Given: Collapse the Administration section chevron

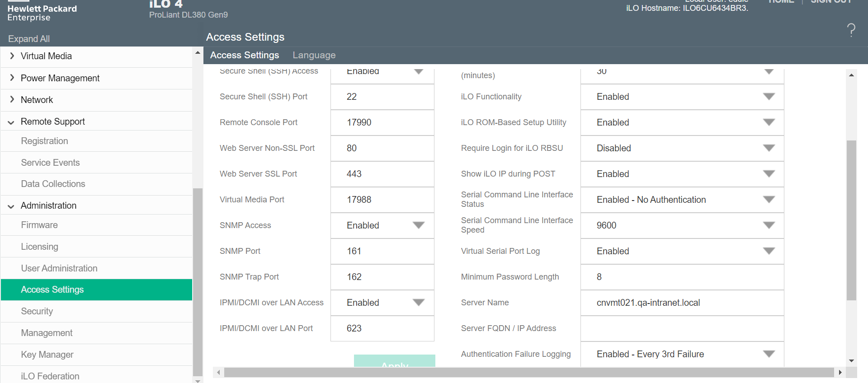Looking at the screenshot, I should point(11,206).
